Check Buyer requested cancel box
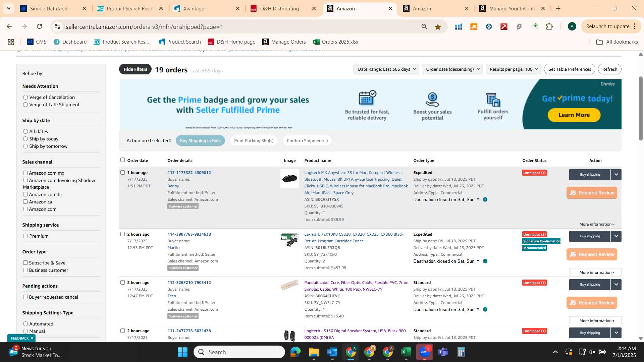Viewport: 644px width, 362px height. point(25,297)
